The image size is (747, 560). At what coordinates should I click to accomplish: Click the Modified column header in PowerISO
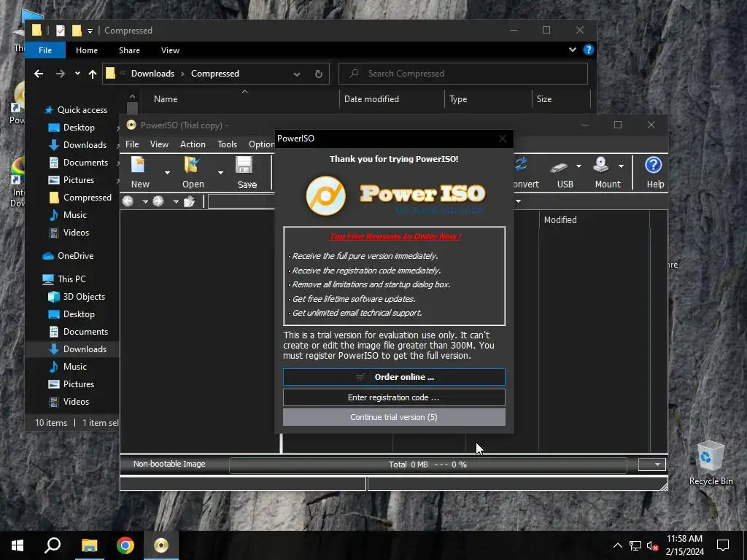560,220
